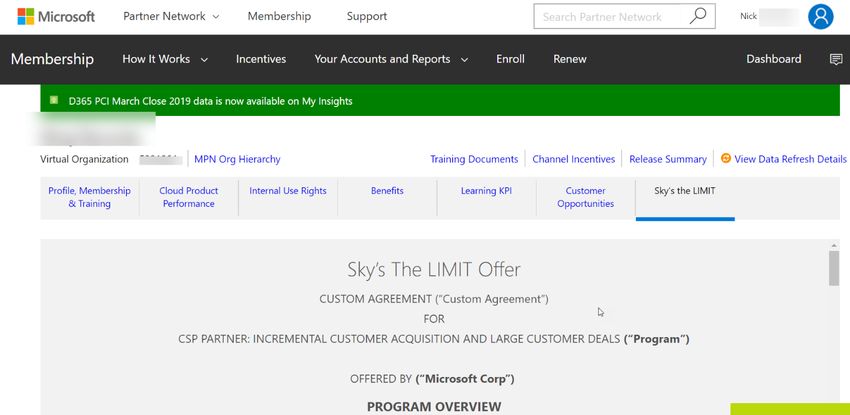Screen dimensions: 850x415
Task: Click the agreement panel scrollbar thumb
Action: [834, 268]
